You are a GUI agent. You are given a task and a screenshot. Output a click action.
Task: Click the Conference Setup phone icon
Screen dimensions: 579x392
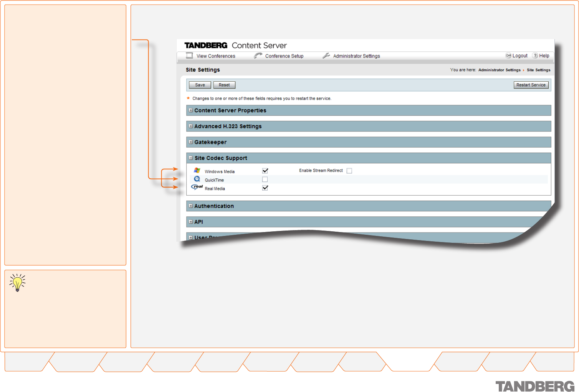pos(258,56)
